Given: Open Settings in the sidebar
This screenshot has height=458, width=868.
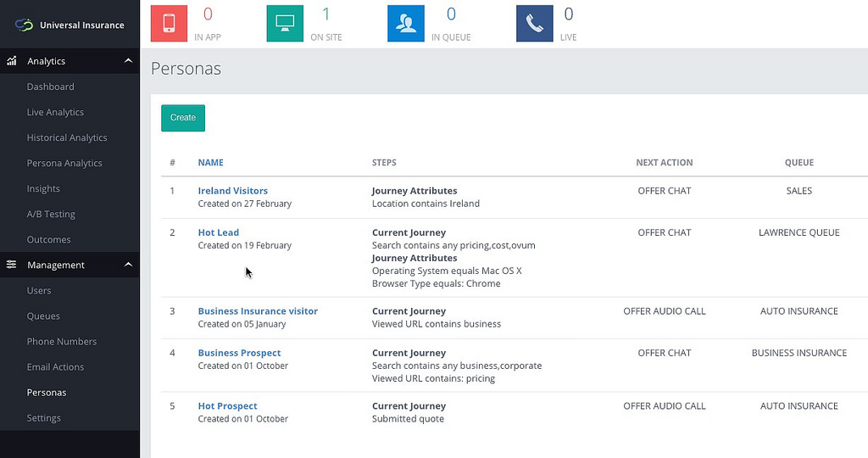Looking at the screenshot, I should 43,417.
